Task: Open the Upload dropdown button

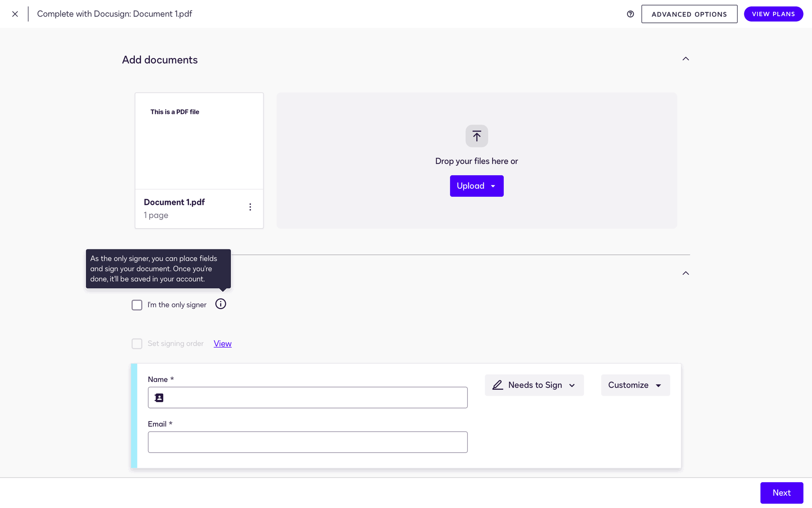Action: (477, 186)
